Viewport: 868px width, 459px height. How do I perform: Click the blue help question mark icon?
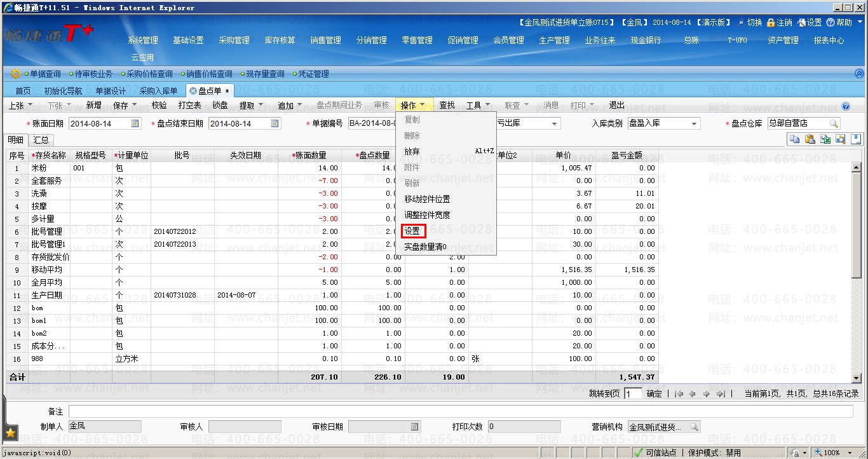tap(846, 106)
